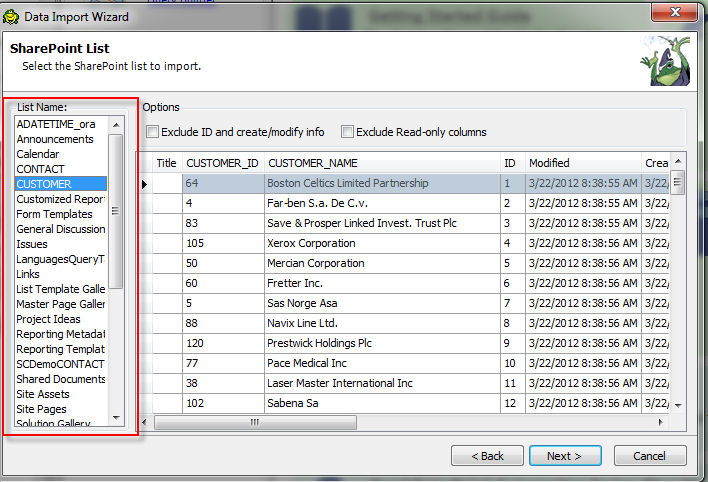Sort by CUSTOMER_ID column header
The width and height of the screenshot is (708, 482).
coord(223,163)
